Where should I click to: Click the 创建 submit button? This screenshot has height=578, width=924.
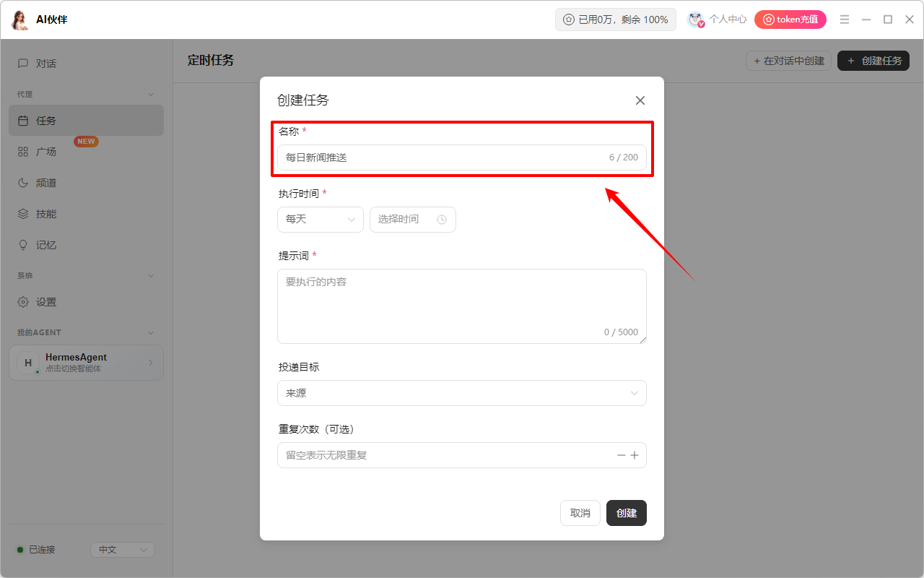(x=627, y=513)
